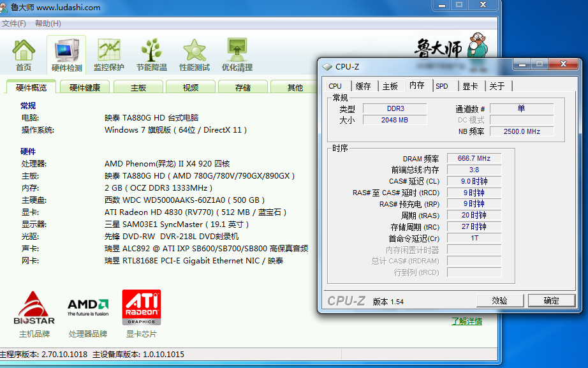Viewport: 588px width, 368px height.
Task: Switch to 缓存 tab in CPU-Z
Action: 363,86
